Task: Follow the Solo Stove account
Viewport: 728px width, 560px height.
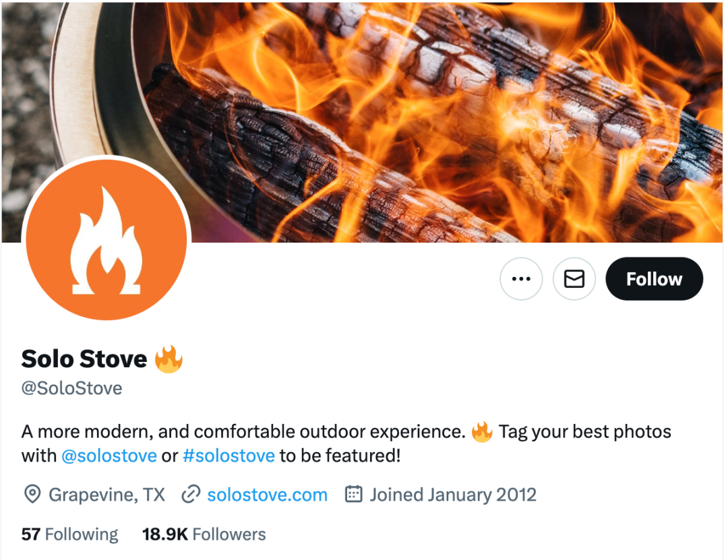Action: click(654, 278)
